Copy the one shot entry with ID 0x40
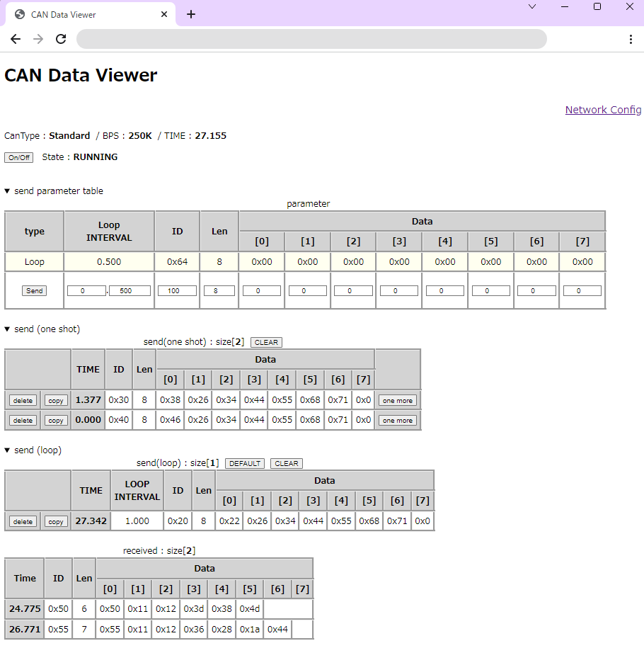This screenshot has width=644, height=648. tap(56, 420)
